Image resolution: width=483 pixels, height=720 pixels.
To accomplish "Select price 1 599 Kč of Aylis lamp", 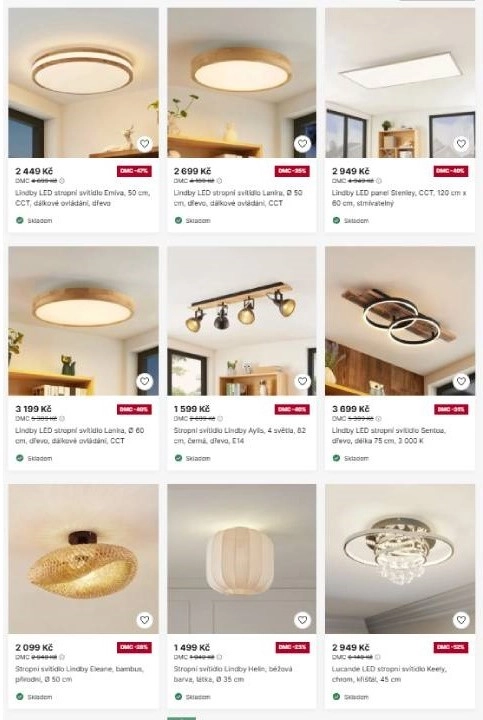I will point(192,409).
